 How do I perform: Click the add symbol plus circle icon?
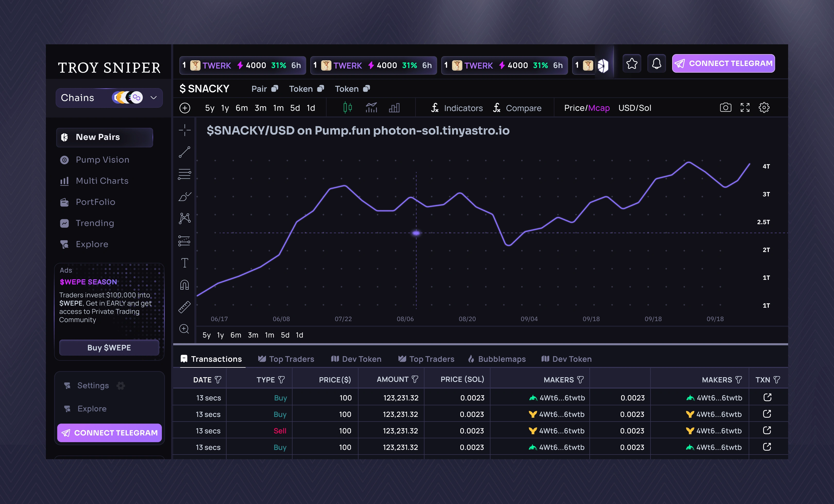185,108
